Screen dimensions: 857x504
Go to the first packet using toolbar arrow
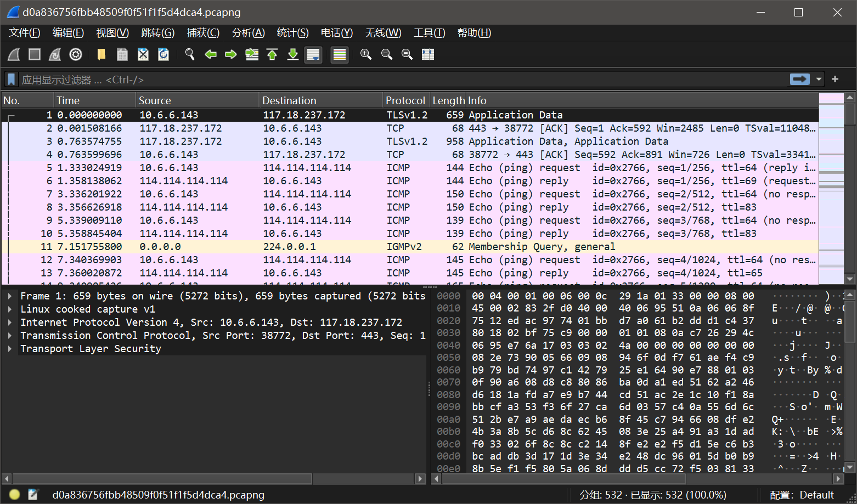272,54
